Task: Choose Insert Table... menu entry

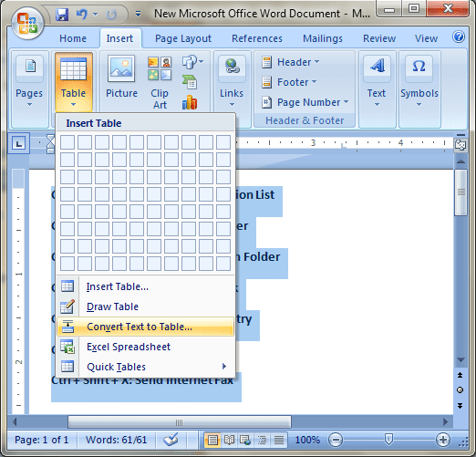Action: click(146, 286)
